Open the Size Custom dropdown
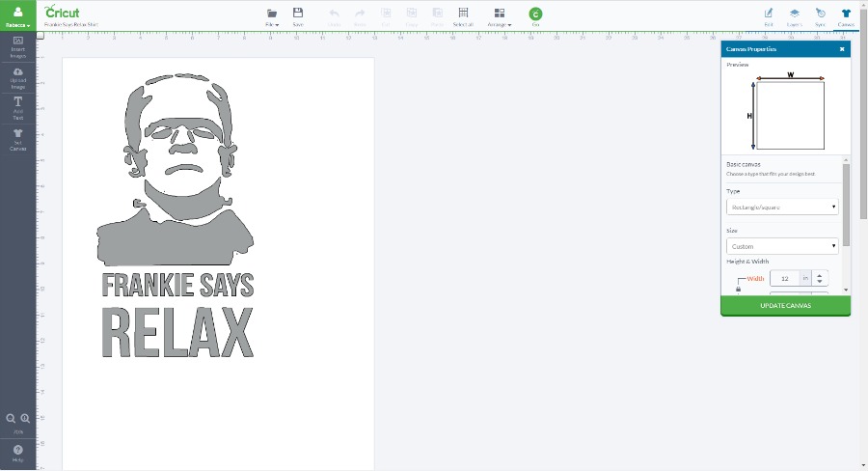Image resolution: width=868 pixels, height=471 pixels. (x=782, y=246)
